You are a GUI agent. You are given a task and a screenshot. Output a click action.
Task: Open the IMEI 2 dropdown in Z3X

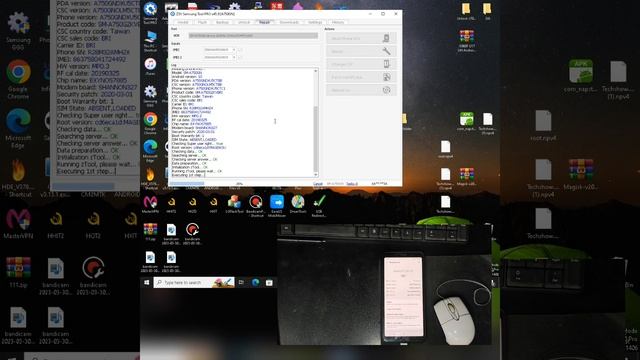[220, 57]
